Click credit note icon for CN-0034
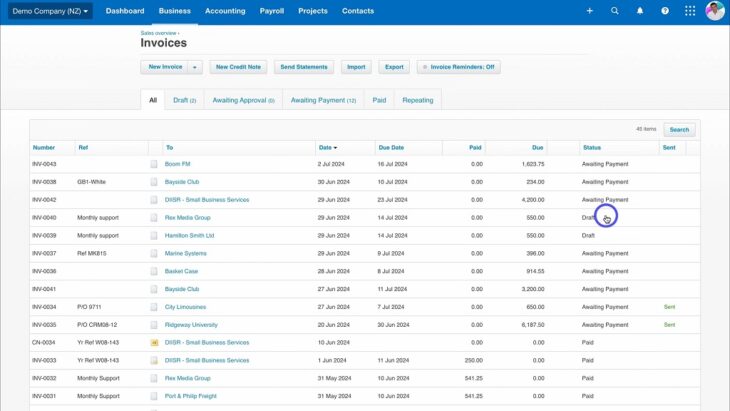 154,343
